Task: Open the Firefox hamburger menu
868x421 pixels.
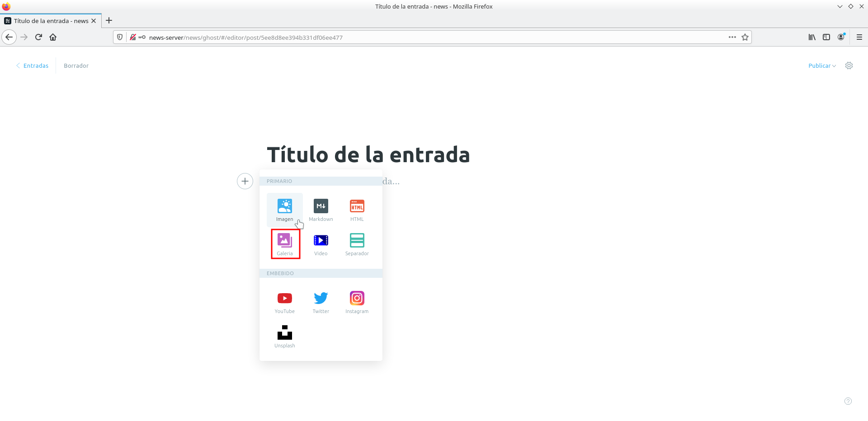Action: (859, 37)
